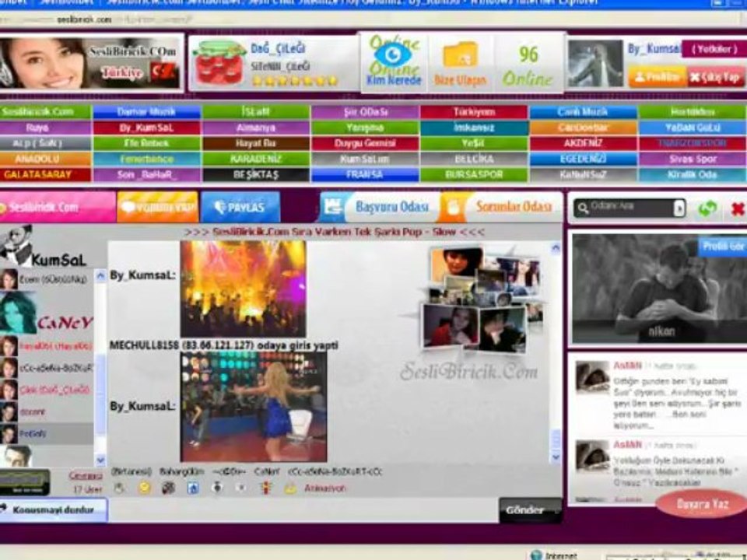Image resolution: width=747 pixels, height=560 pixels.
Task: Click the PAYLAŞ share tab
Action: [240, 207]
